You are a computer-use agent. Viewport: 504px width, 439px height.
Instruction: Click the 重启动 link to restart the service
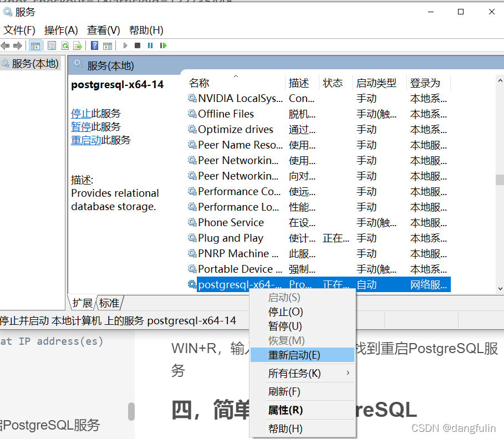pos(85,140)
